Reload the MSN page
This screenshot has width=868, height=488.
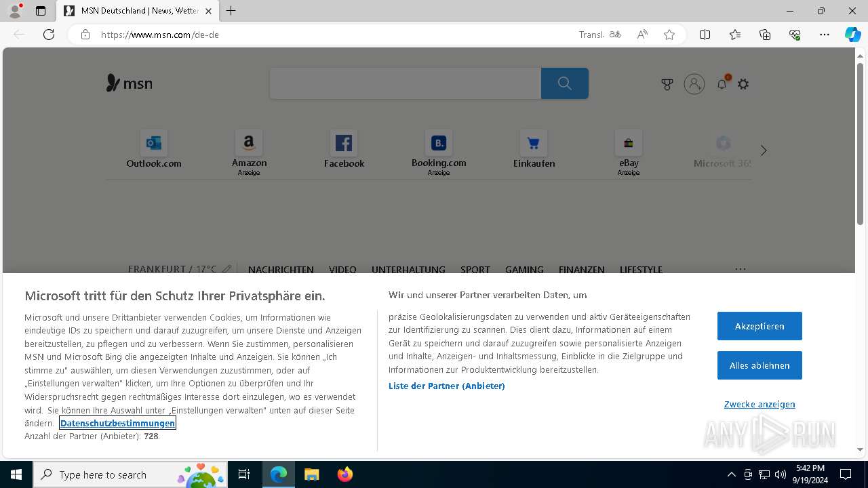49,35
